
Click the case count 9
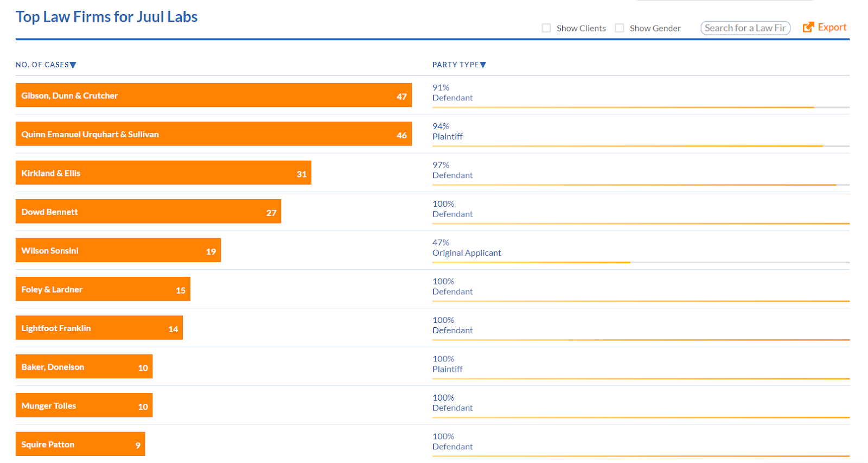click(138, 446)
